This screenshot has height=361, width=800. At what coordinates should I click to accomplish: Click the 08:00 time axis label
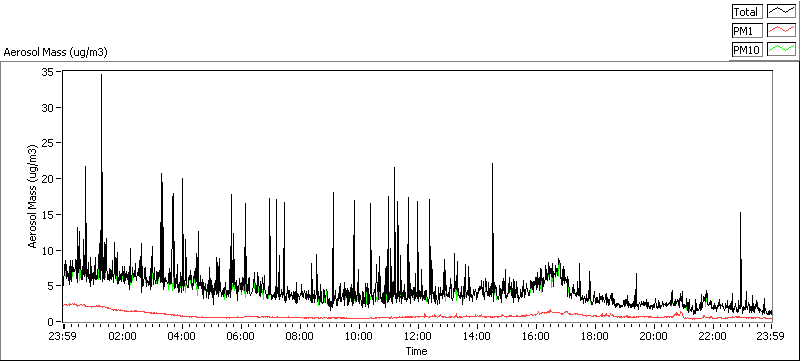tap(300, 337)
